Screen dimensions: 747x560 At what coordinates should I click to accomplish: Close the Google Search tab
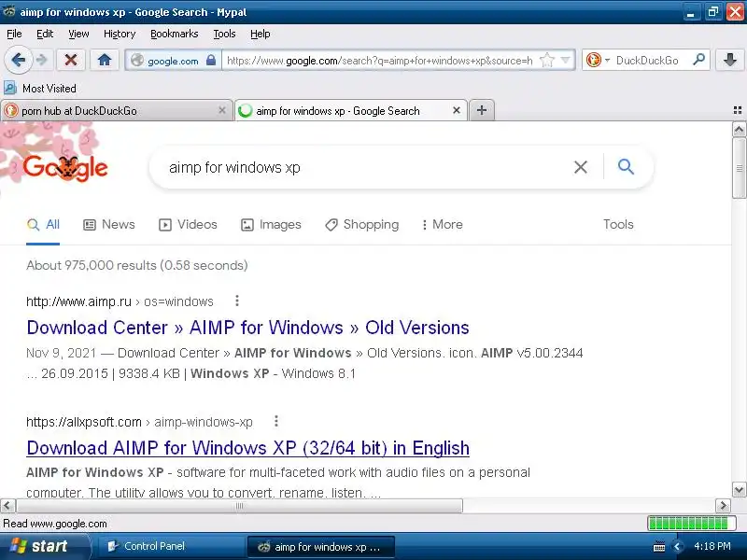[x=457, y=110]
